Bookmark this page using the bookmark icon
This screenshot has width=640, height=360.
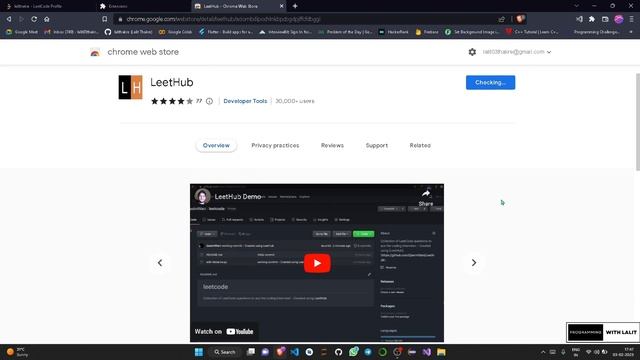(x=104, y=19)
